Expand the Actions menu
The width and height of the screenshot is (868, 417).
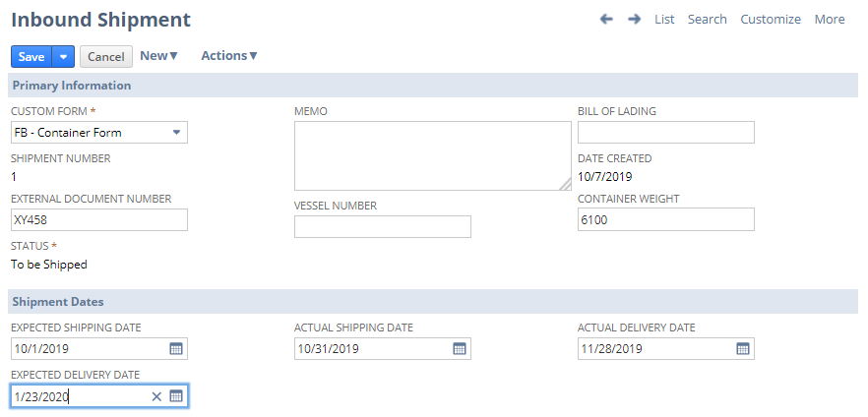click(229, 55)
